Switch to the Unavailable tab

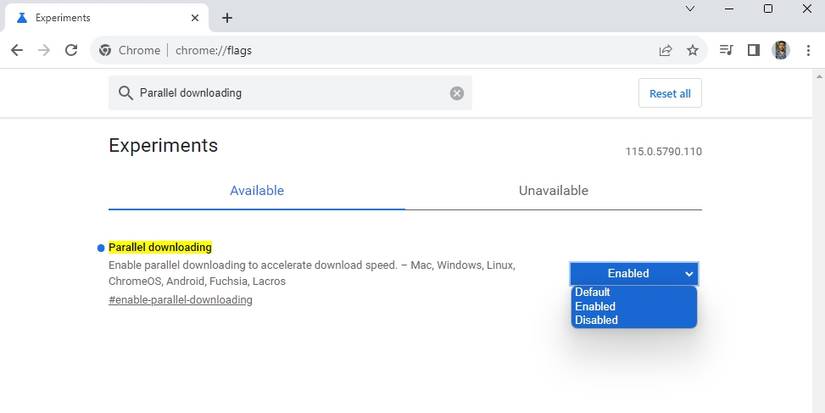point(553,191)
